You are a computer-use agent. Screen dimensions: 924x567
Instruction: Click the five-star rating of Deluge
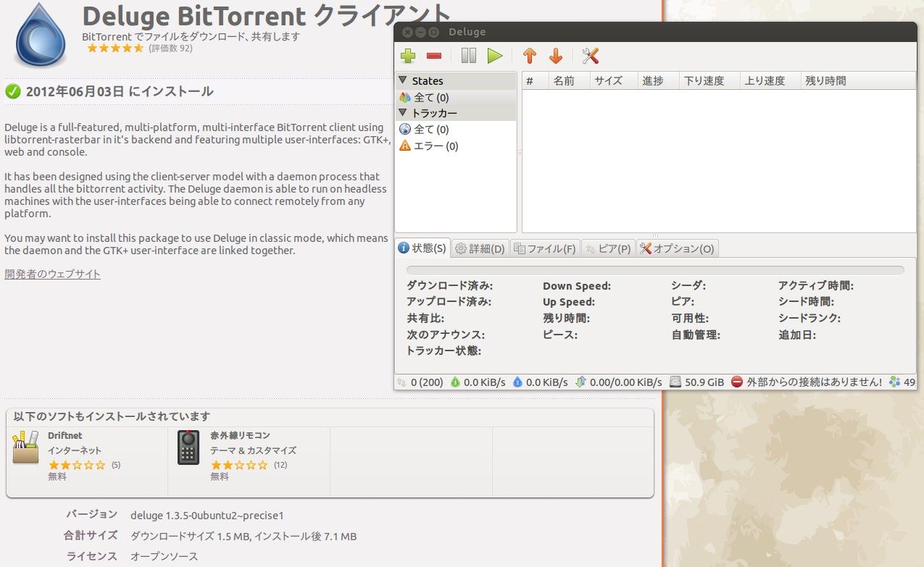[x=115, y=49]
